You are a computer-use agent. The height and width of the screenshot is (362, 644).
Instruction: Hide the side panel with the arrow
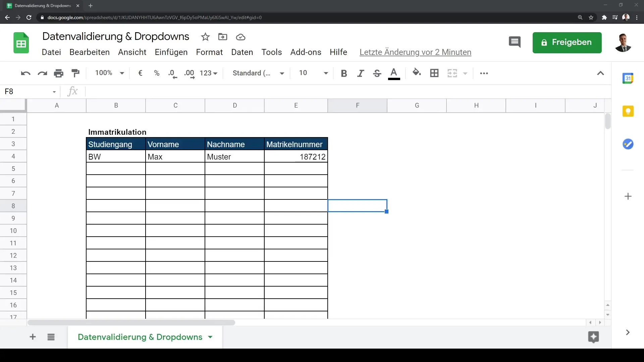tap(628, 333)
